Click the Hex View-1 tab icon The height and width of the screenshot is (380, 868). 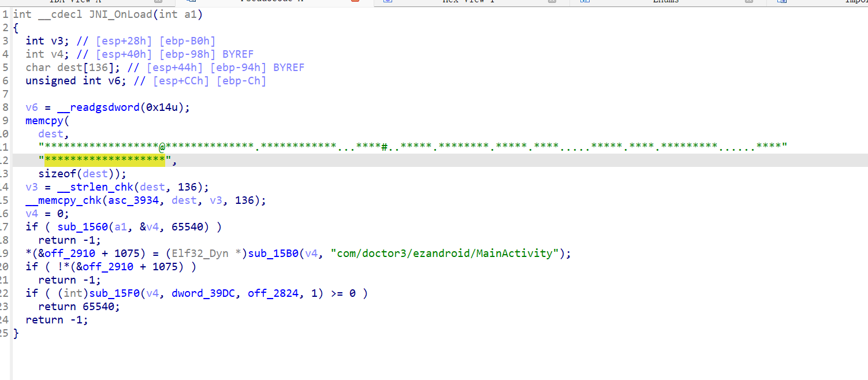(388, 2)
